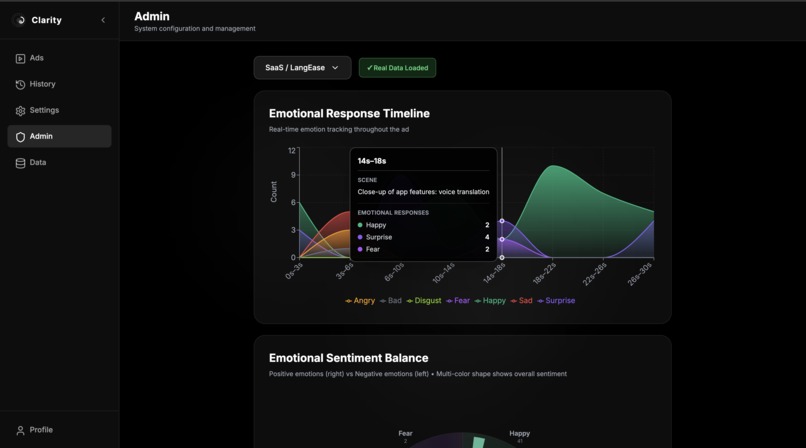Click the Surprise data point at 14s-18s
This screenshot has width=806, height=448.
[502, 221]
